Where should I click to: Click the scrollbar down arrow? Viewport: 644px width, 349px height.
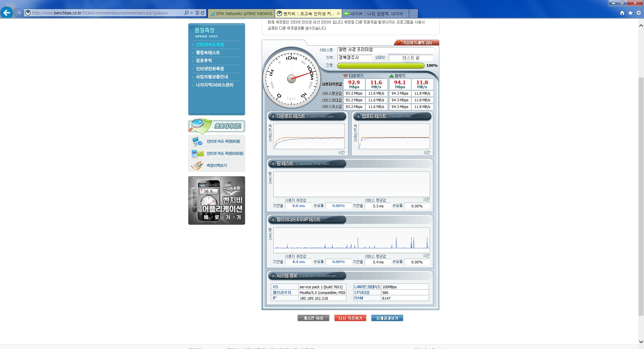641,342
